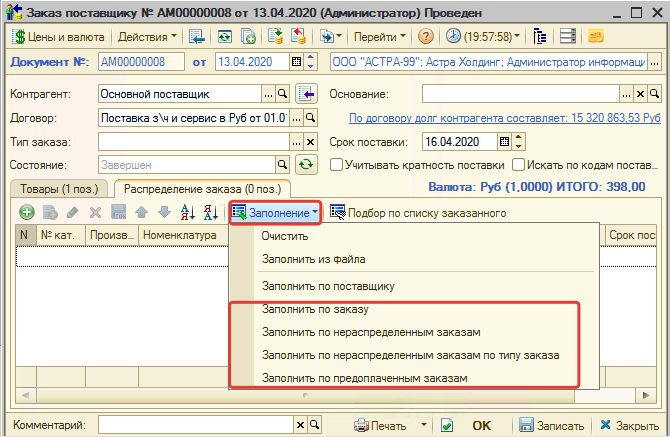Click the document icon with red up arrow
Image resolution: width=670 pixels, height=437 pixels.
pyautogui.click(x=298, y=37)
